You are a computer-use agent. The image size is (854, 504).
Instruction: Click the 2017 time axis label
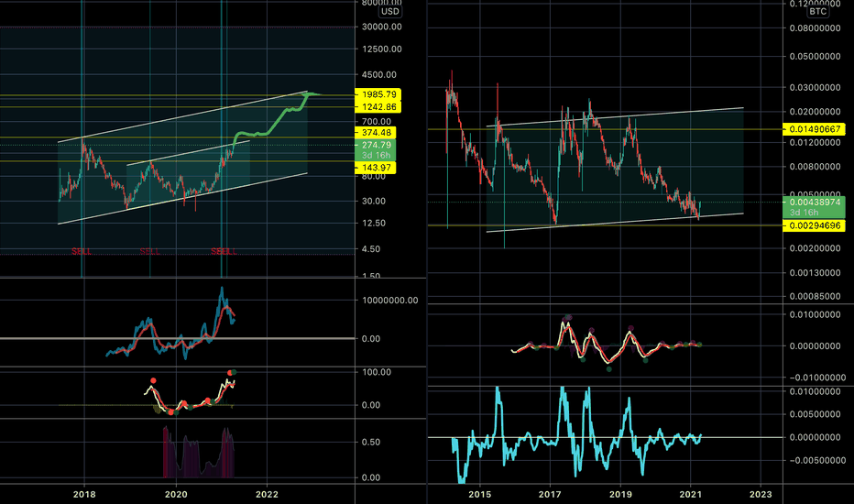550,494
